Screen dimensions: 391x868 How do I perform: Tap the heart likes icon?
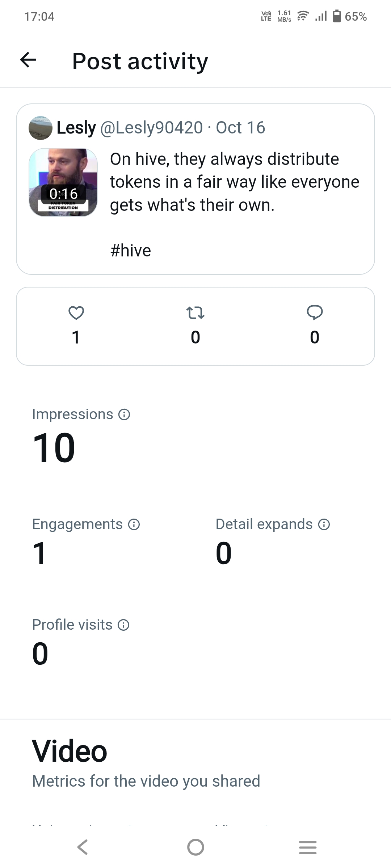pos(76,313)
